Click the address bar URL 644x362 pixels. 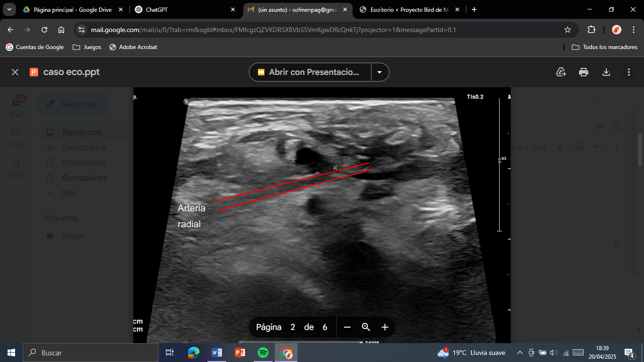coord(273,30)
